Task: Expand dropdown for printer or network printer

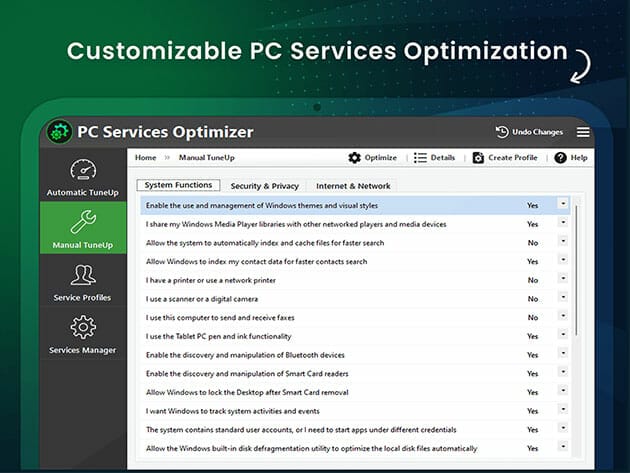Action: (x=563, y=280)
